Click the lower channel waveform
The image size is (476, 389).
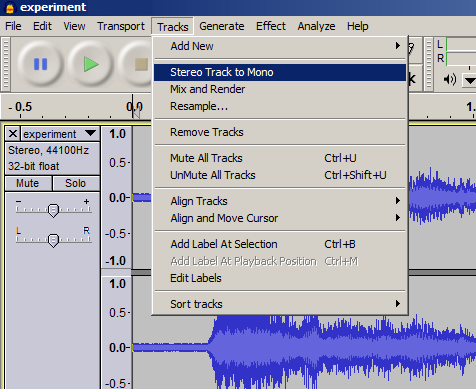coord(304,347)
